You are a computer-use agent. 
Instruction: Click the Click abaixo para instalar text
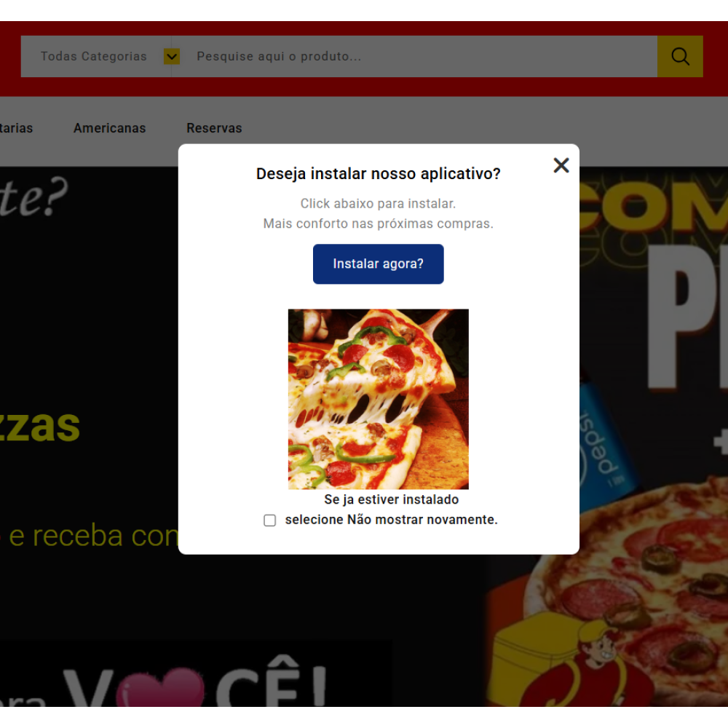pyautogui.click(x=378, y=204)
